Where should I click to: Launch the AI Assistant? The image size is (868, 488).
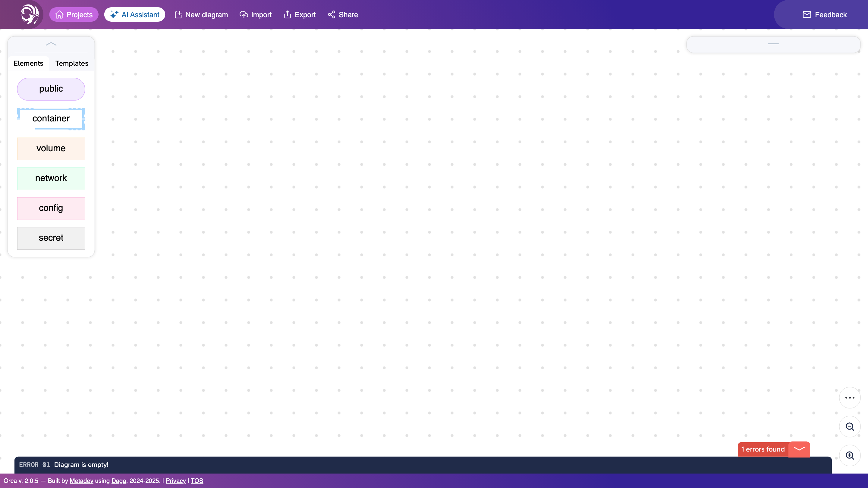(134, 14)
